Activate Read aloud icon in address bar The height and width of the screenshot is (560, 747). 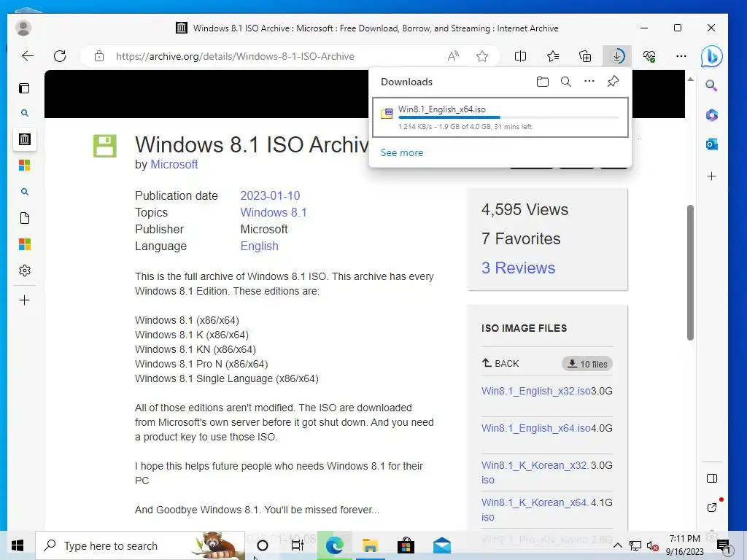453,56
